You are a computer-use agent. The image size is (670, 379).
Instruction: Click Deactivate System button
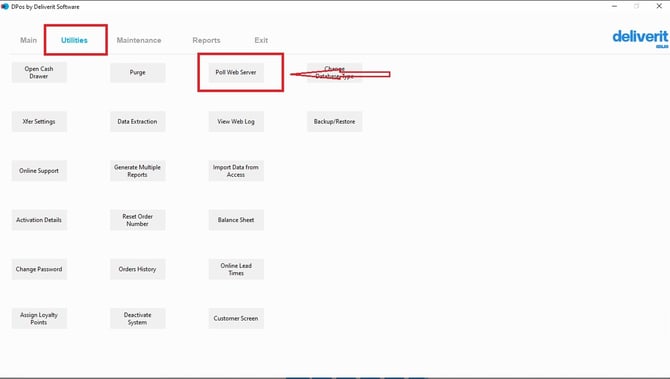click(x=138, y=318)
